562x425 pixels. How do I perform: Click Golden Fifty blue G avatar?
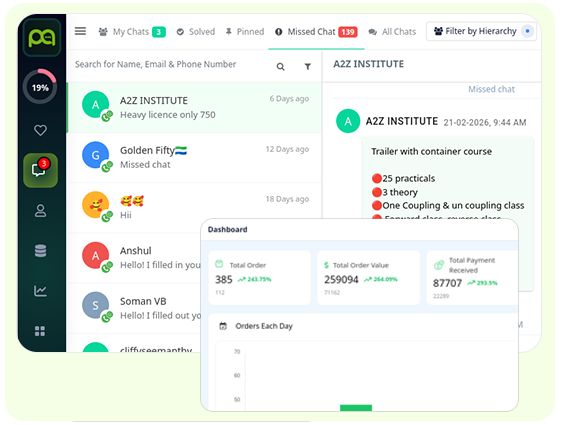[x=95, y=155]
